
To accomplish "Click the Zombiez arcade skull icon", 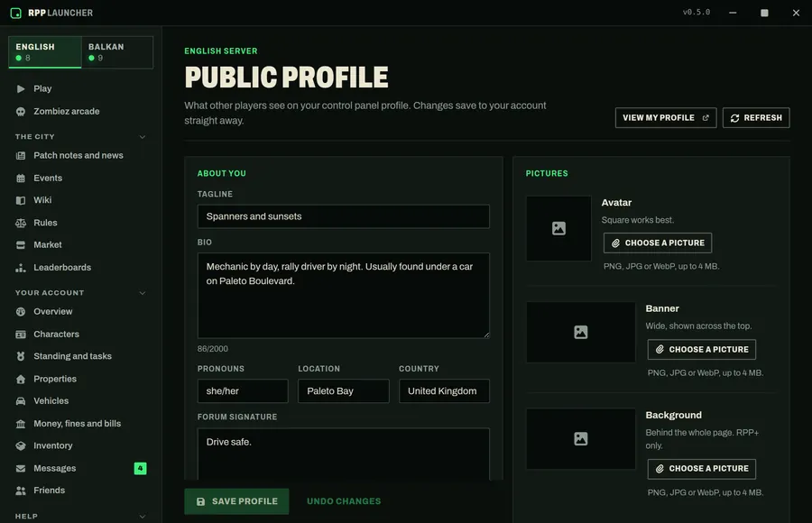I will 21,111.
